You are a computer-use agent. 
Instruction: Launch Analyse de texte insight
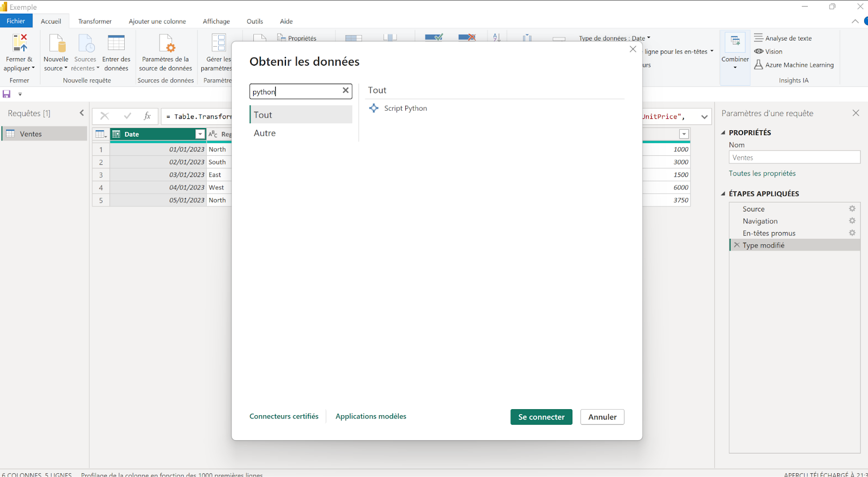783,38
